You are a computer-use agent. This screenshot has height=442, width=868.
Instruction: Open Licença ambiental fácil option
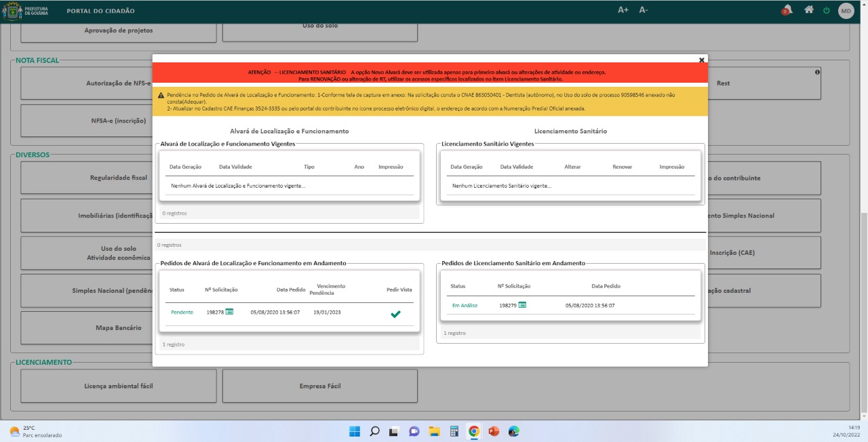coord(119,386)
